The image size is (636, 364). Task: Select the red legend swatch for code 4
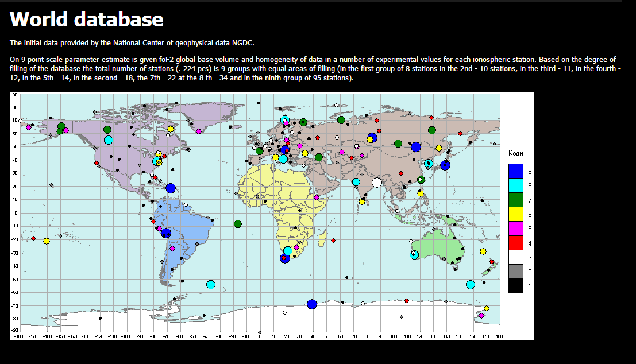click(515, 242)
